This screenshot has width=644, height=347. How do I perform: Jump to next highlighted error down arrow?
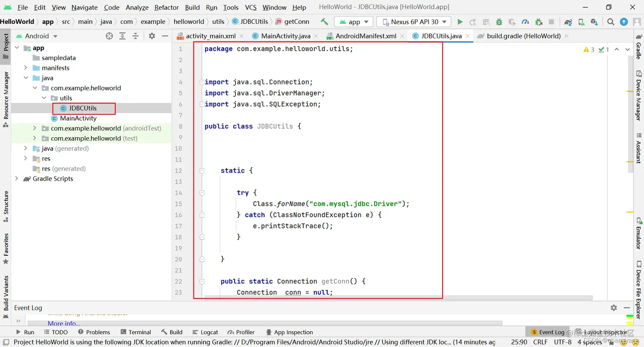tap(627, 49)
